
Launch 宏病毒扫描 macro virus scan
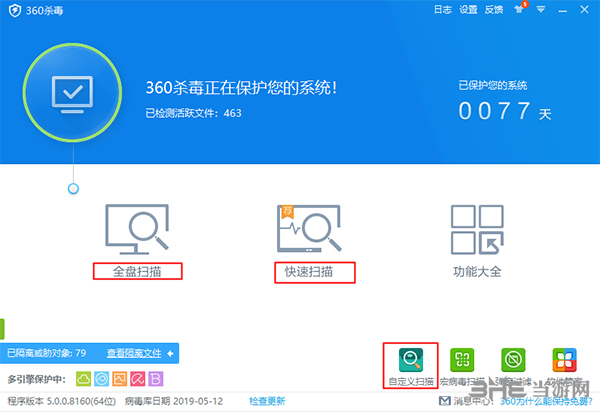coord(462,366)
